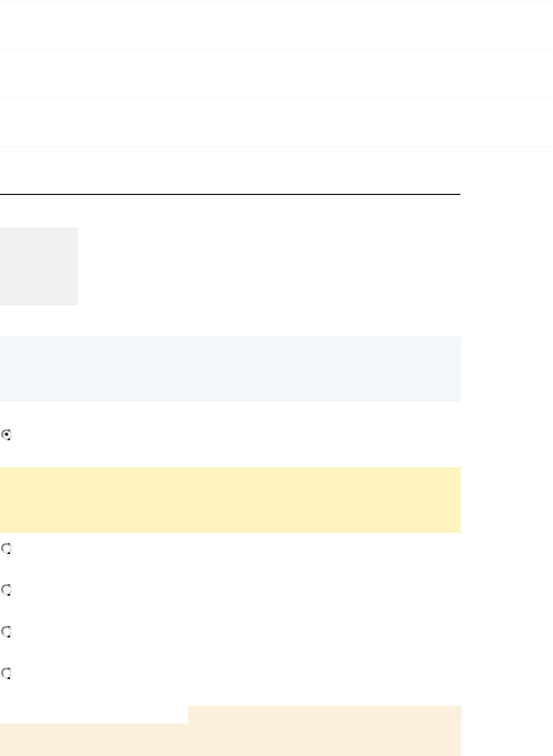Click label area beside last radio button

[108, 673]
